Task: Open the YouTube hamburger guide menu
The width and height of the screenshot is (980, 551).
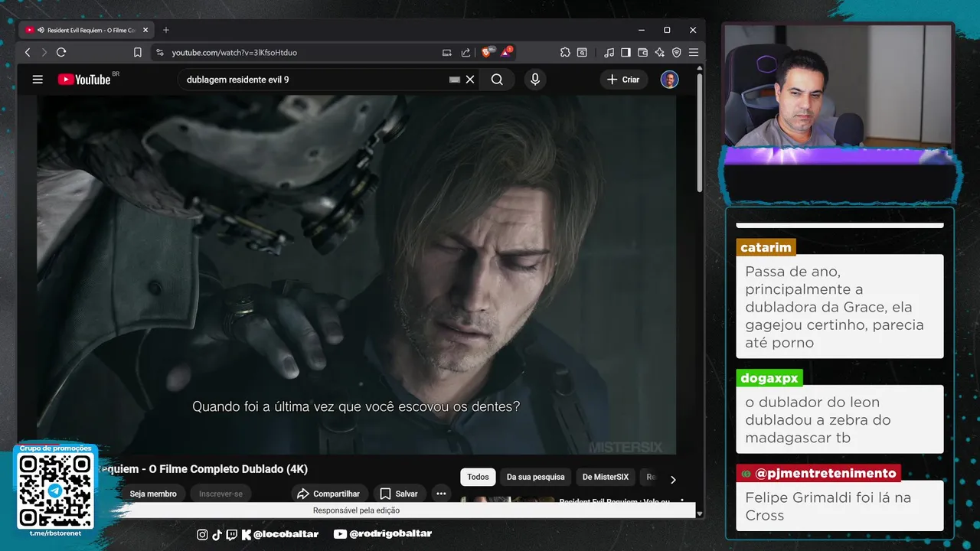Action: [38, 80]
